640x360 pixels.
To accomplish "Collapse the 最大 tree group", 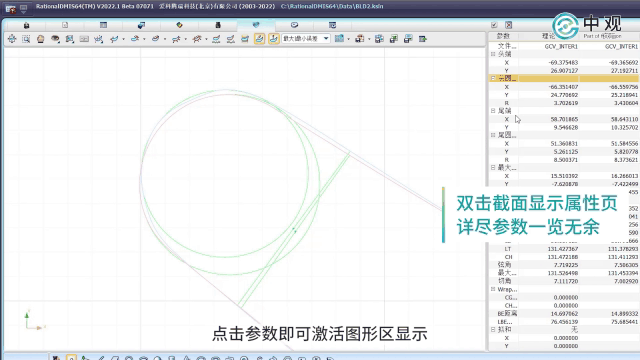I will (x=493, y=168).
